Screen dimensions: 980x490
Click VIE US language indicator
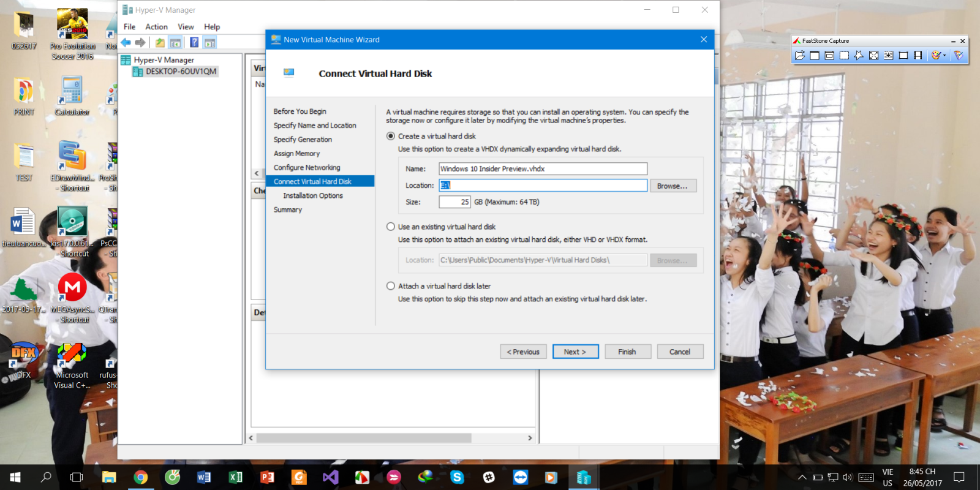click(x=888, y=477)
